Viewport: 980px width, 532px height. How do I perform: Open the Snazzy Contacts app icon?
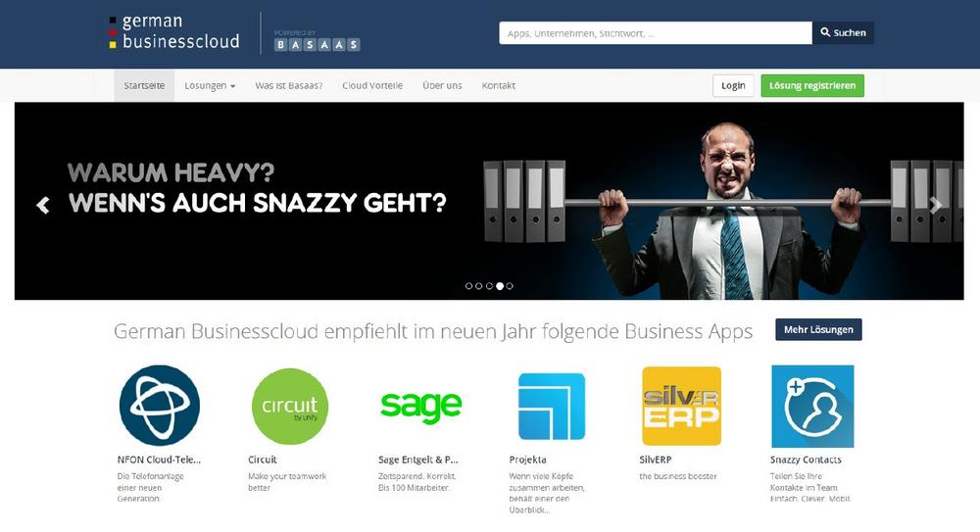[812, 407]
